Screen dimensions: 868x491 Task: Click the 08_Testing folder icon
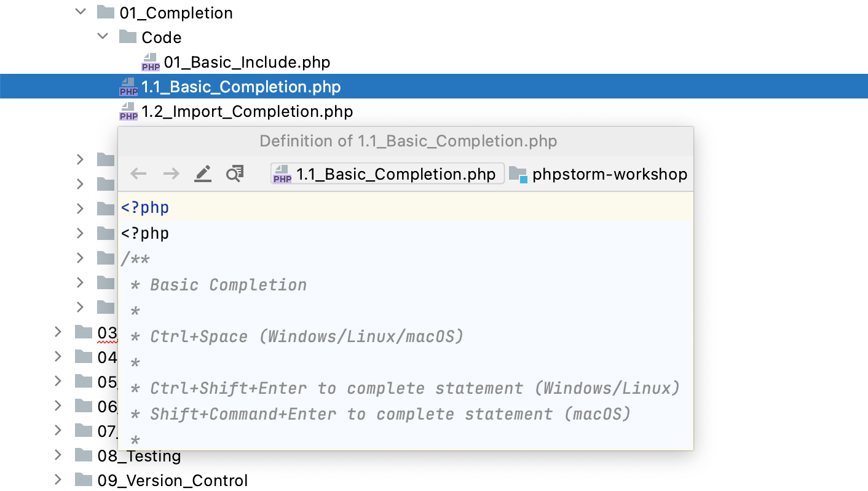click(x=84, y=455)
